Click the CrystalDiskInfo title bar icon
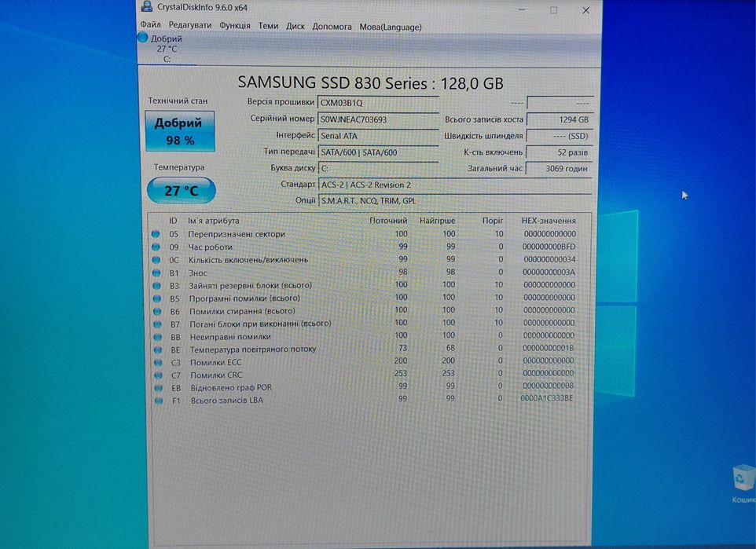The height and width of the screenshot is (549, 756). [147, 7]
